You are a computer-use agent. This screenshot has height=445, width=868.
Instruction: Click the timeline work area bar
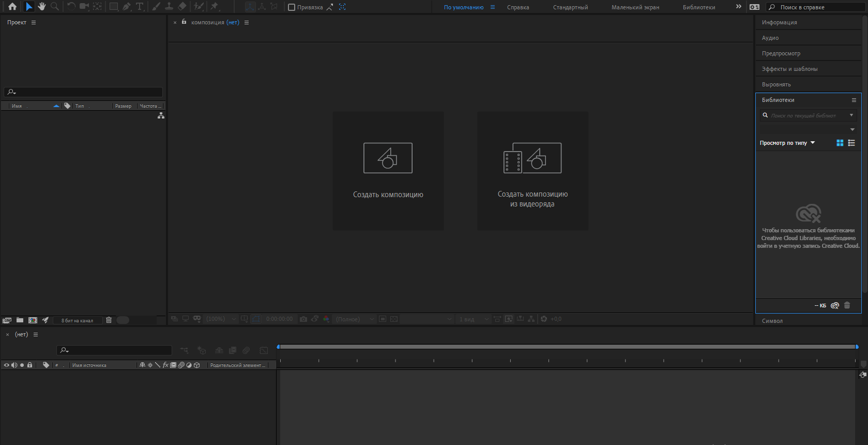click(568, 347)
